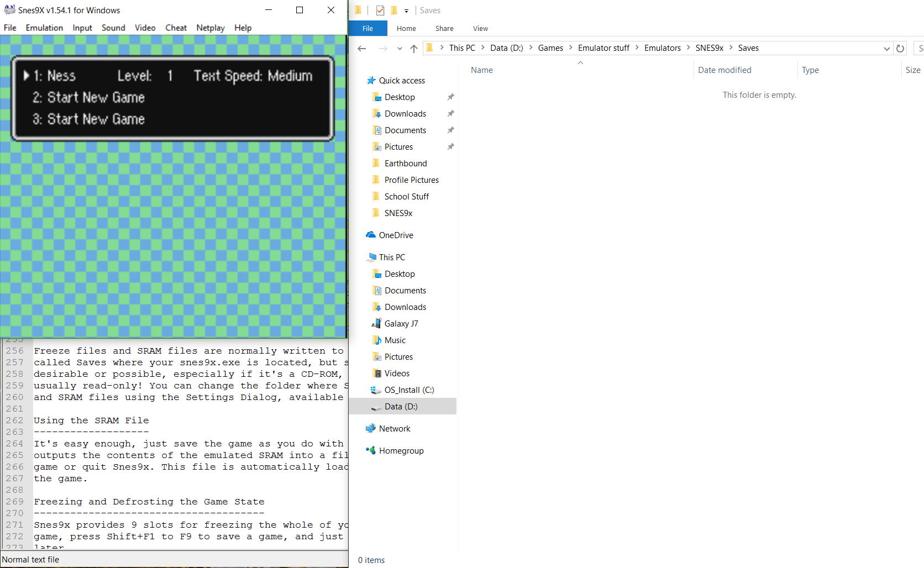Switch to the Home ribbon tab
The width and height of the screenshot is (924, 568).
click(406, 28)
